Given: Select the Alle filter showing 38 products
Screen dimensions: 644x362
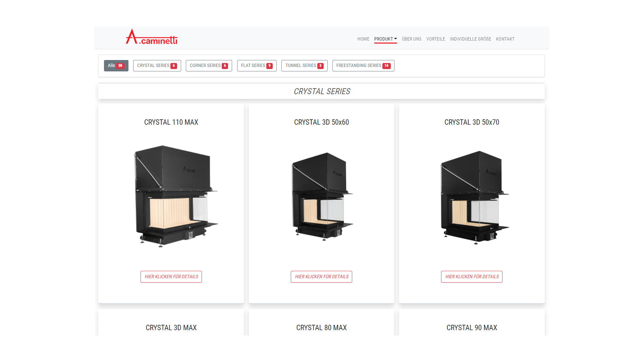Looking at the screenshot, I should pos(116,66).
